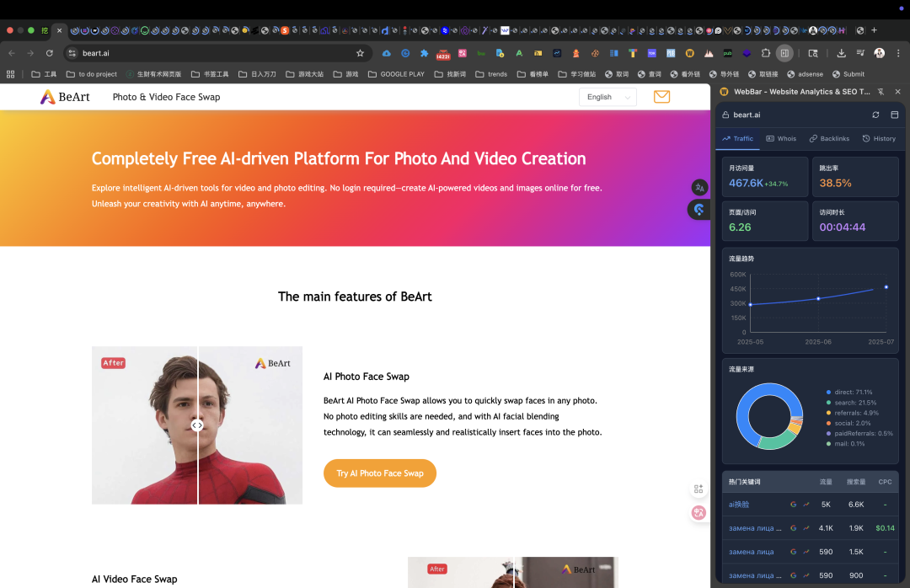Click the 00:04:44 visit duration card

(x=855, y=221)
